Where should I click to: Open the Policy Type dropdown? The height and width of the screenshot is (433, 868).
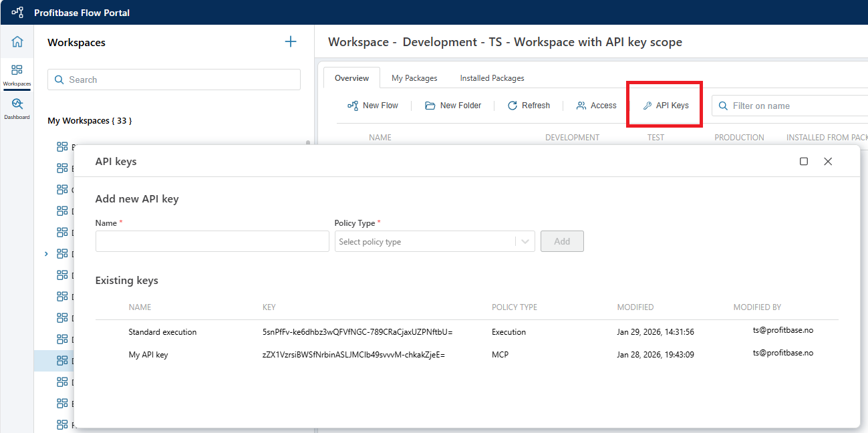(434, 242)
